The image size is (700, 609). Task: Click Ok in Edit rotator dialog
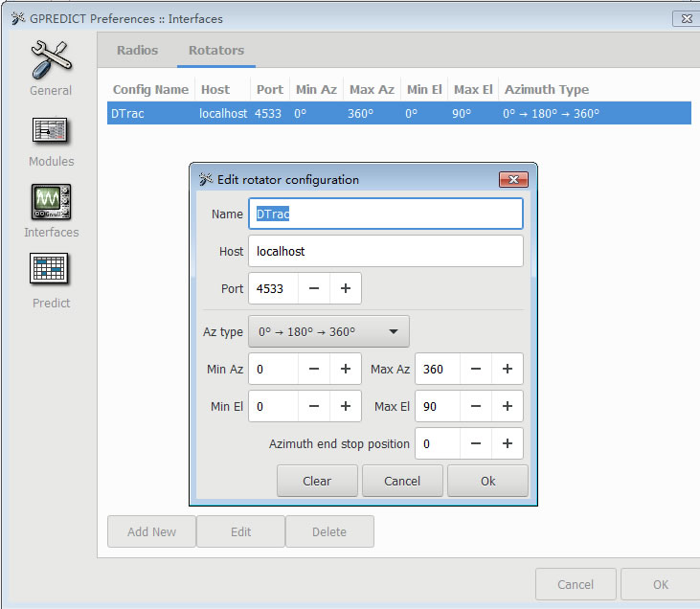coord(487,481)
